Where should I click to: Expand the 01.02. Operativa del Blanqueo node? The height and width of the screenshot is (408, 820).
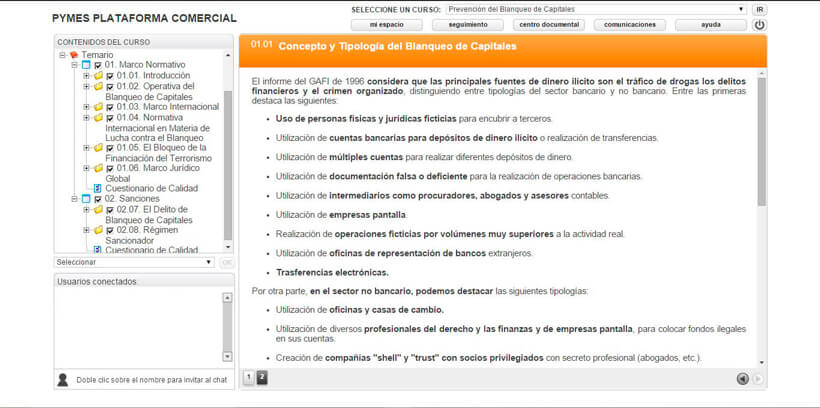click(x=86, y=86)
